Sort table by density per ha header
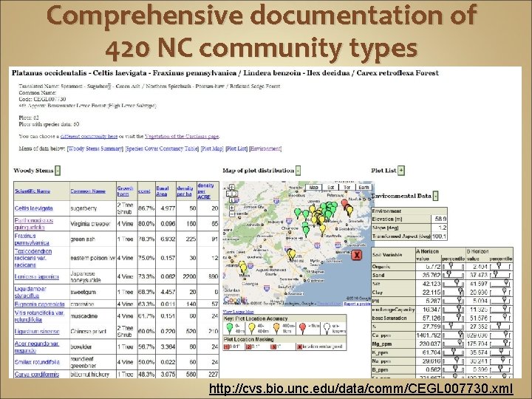532x399 pixels. (x=185, y=191)
